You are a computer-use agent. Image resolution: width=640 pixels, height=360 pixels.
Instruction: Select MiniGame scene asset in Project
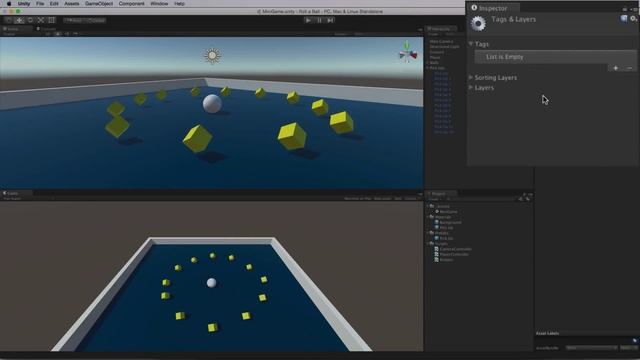(449, 211)
